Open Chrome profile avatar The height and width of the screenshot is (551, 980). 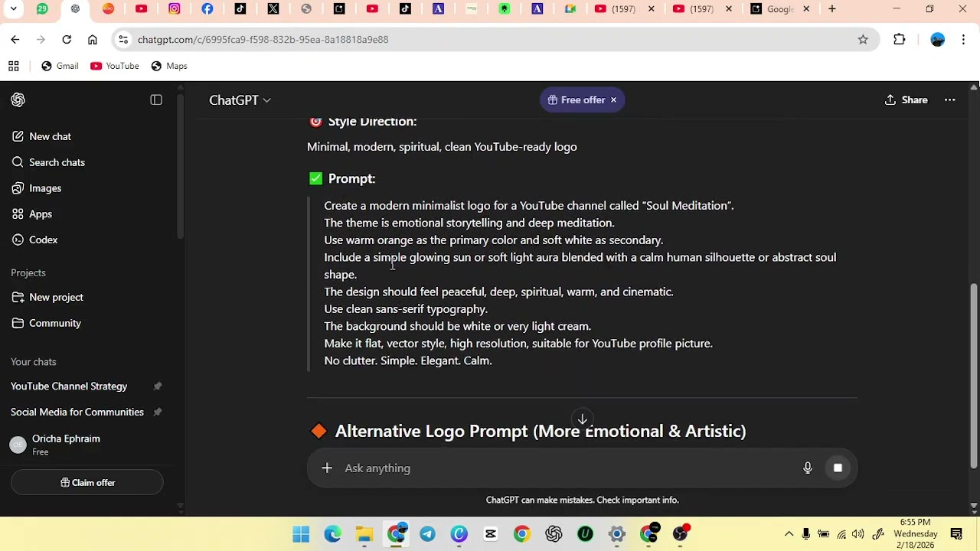(938, 40)
